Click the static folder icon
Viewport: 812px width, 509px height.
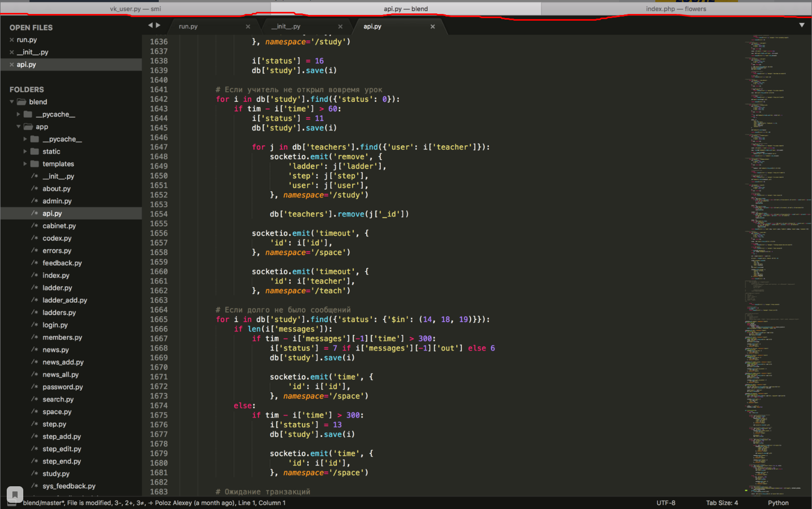(35, 151)
